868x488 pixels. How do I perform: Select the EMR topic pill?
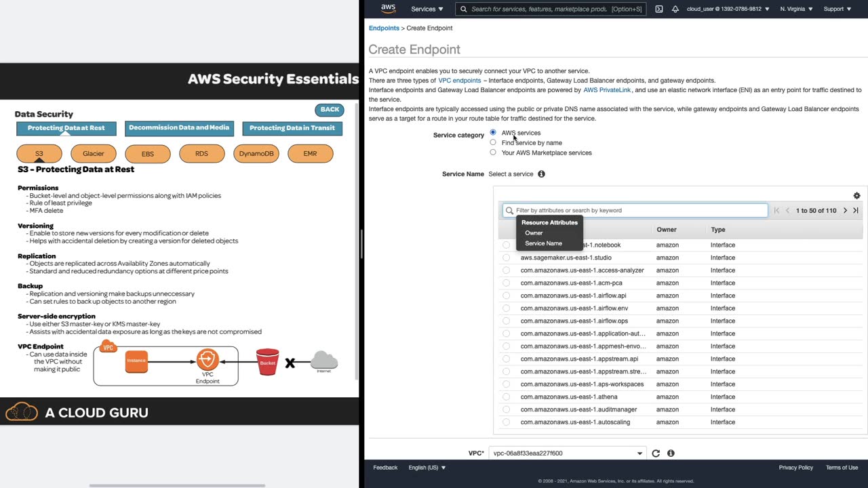point(310,154)
